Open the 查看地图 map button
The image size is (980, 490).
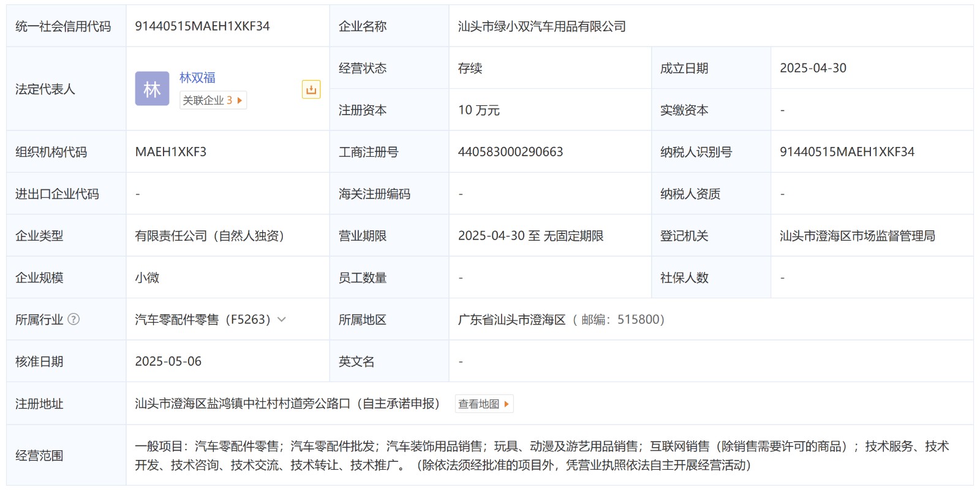(x=483, y=404)
